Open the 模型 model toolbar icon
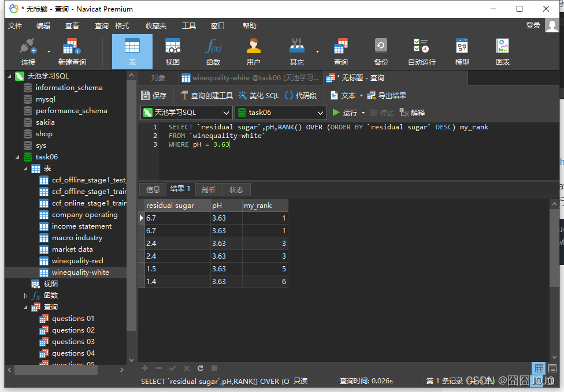Screen dimensions: 564x392 coord(462,52)
